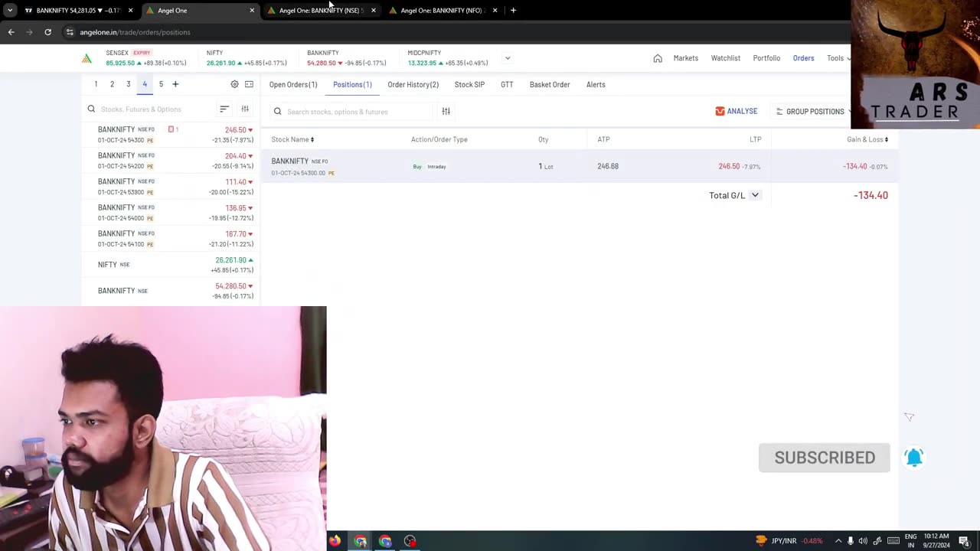Open the watchlist sort icon

click(224, 109)
